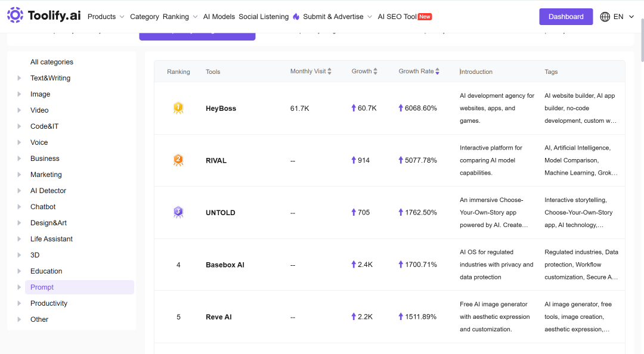Click the Growth Rate sort arrows
Screen dimensions: 644x354
(438, 72)
